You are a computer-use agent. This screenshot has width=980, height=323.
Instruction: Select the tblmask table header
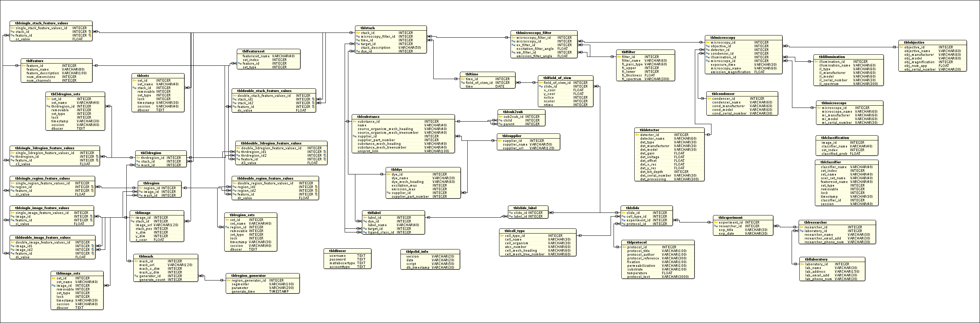tap(166, 257)
